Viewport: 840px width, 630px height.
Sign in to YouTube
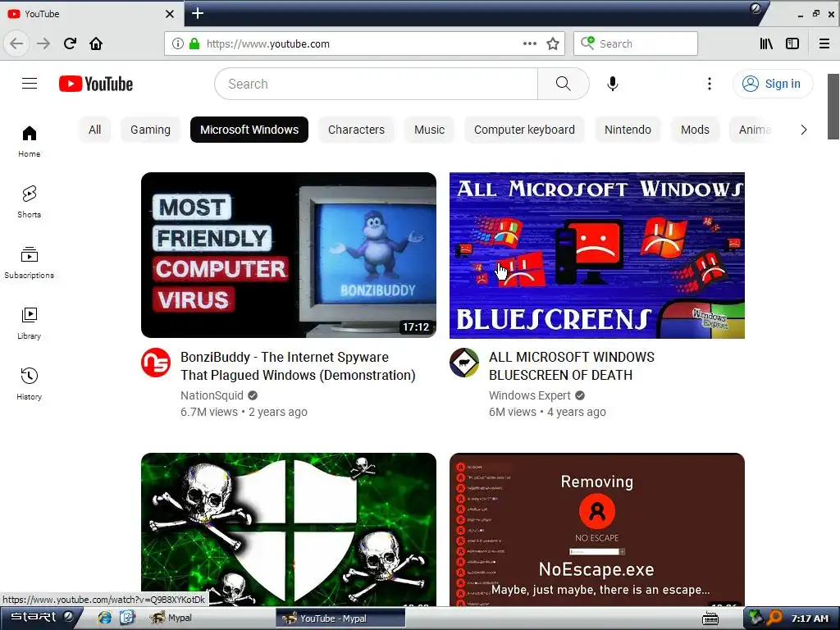(772, 84)
